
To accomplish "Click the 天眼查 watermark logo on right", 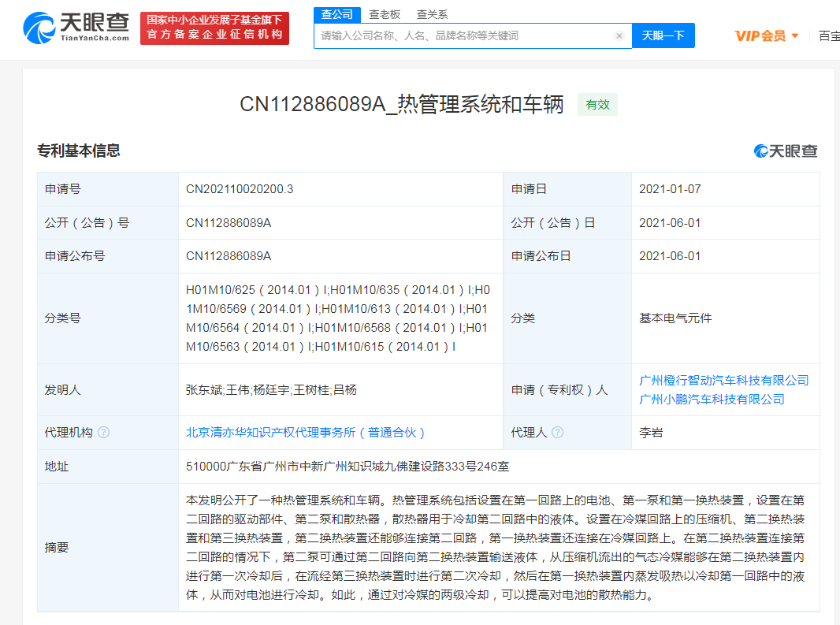I will tap(786, 151).
